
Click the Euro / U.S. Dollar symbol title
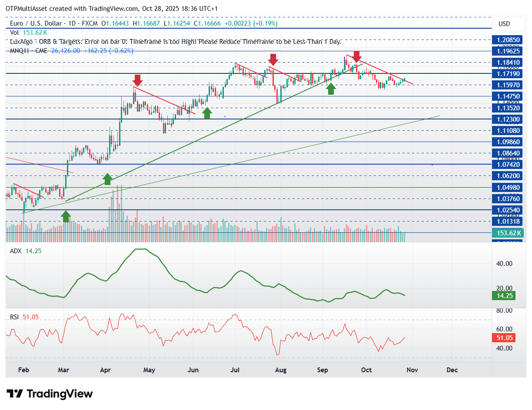(x=37, y=23)
